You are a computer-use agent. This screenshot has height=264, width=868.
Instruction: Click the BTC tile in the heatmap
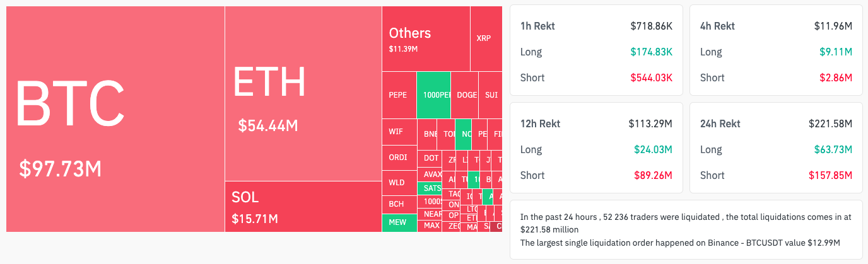click(115, 119)
